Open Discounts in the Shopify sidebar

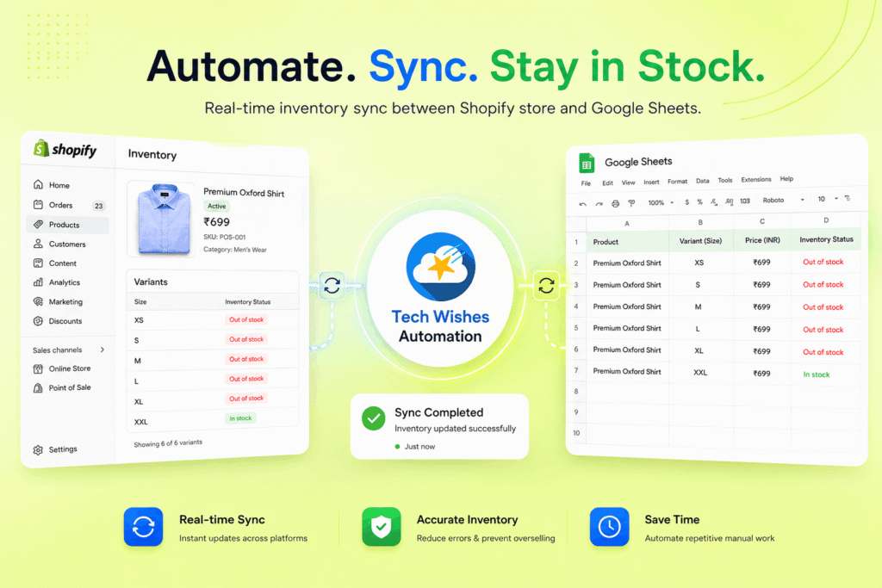tap(58, 321)
